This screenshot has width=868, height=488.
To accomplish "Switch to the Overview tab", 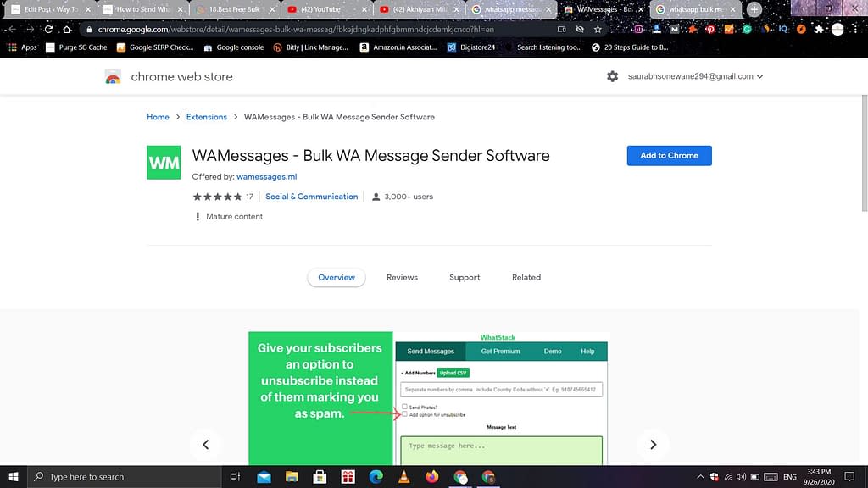I will (x=337, y=277).
